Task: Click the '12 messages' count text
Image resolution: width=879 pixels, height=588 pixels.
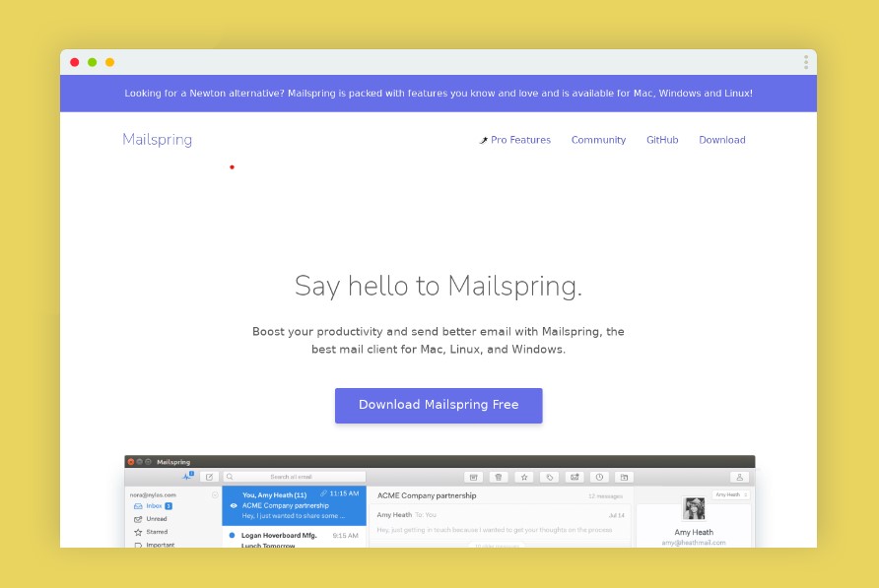Action: pyautogui.click(x=605, y=496)
